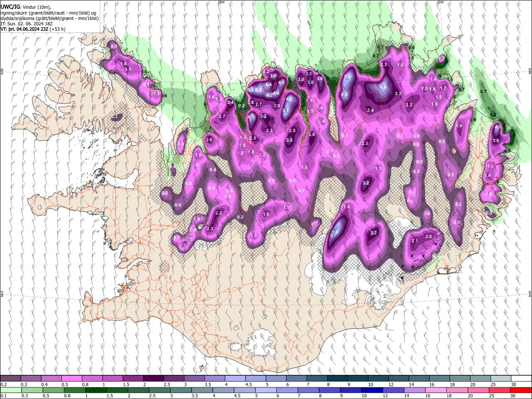Select the red swatch labeled 30, bottom row
Screen dimensions: 532x399
(x=521, y=390)
